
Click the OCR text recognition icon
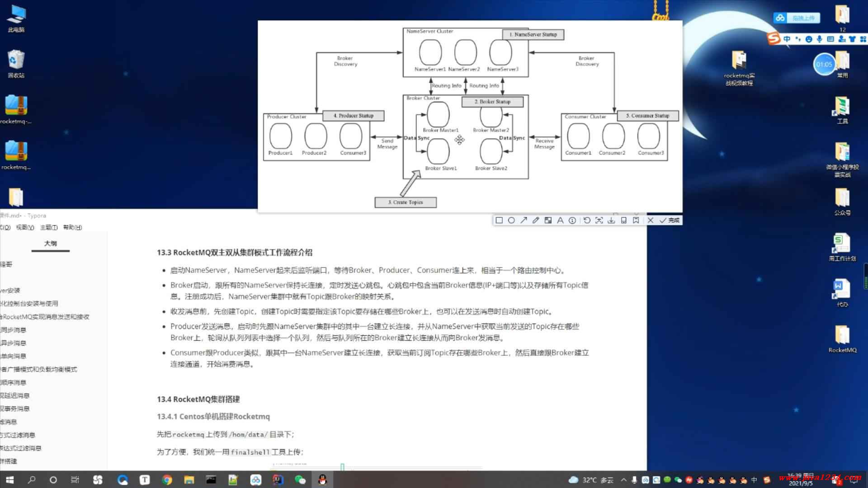[599, 221]
